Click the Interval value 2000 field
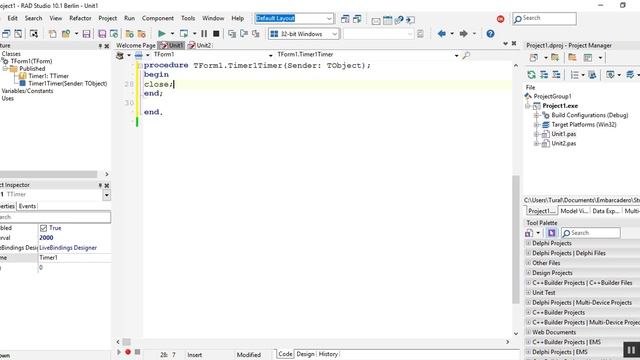 (x=75, y=238)
